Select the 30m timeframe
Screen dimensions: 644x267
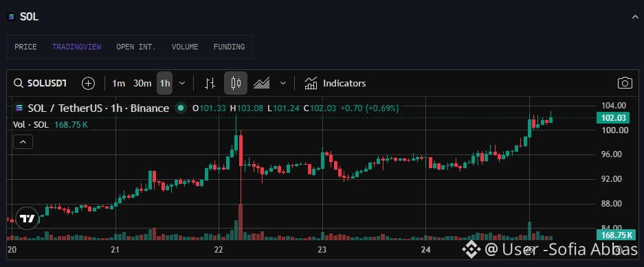[142, 83]
